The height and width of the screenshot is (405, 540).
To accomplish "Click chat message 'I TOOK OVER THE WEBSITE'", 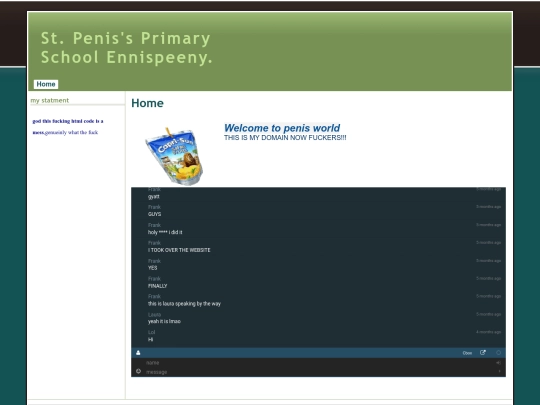I will [x=179, y=250].
